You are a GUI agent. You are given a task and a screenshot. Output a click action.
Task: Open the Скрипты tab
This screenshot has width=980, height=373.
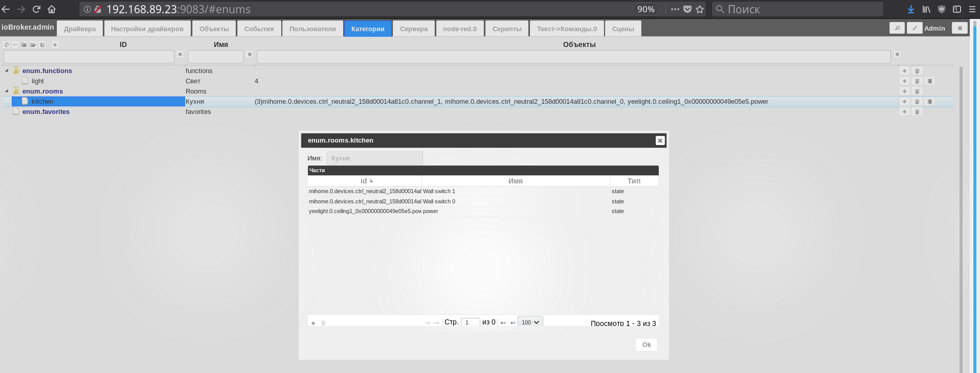(507, 29)
